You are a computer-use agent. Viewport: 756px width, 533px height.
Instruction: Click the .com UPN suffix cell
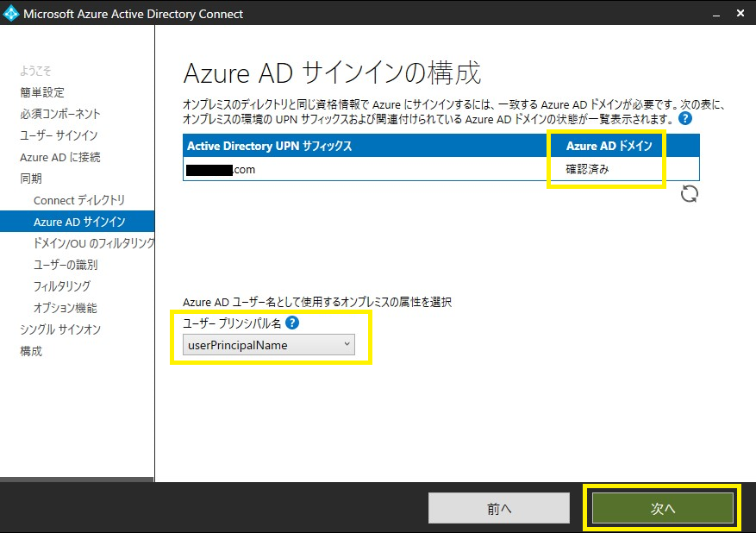pos(221,170)
